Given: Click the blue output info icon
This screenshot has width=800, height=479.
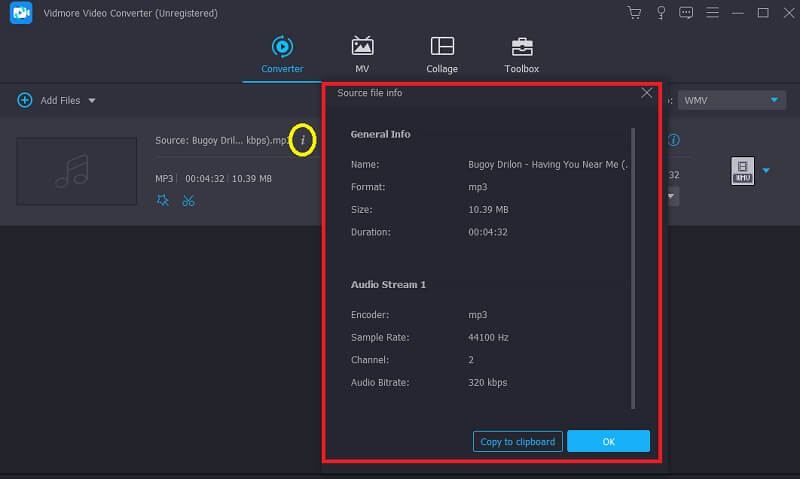Looking at the screenshot, I should click(x=674, y=140).
